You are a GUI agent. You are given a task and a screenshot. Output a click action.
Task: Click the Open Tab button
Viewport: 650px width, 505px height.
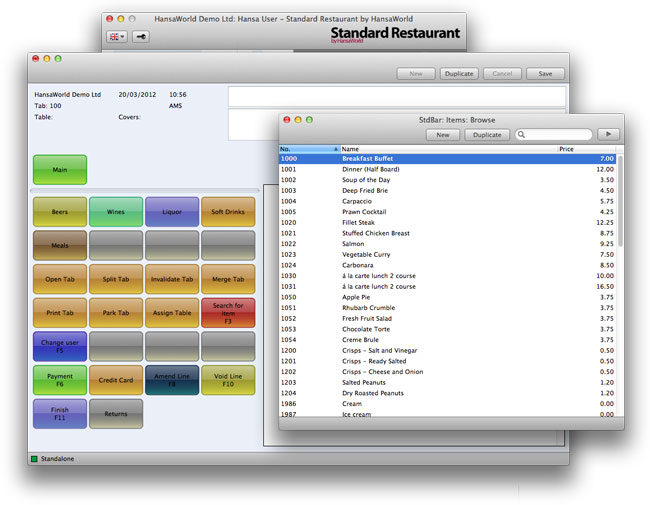(x=60, y=279)
